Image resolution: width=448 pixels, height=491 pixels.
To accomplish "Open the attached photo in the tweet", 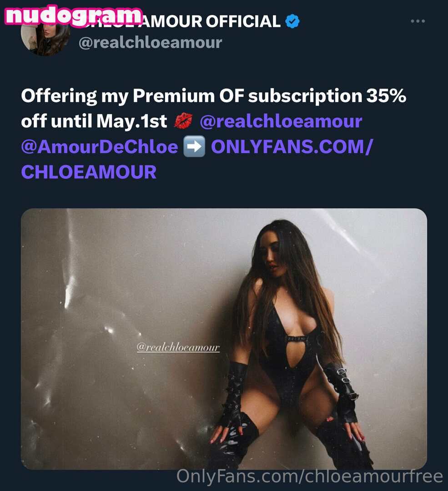I will (x=224, y=339).
